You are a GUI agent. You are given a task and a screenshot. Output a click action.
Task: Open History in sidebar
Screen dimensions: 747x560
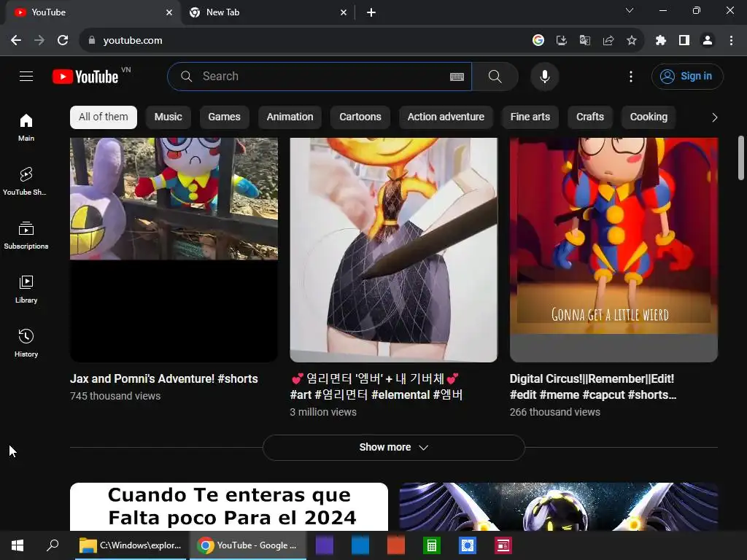click(26, 343)
